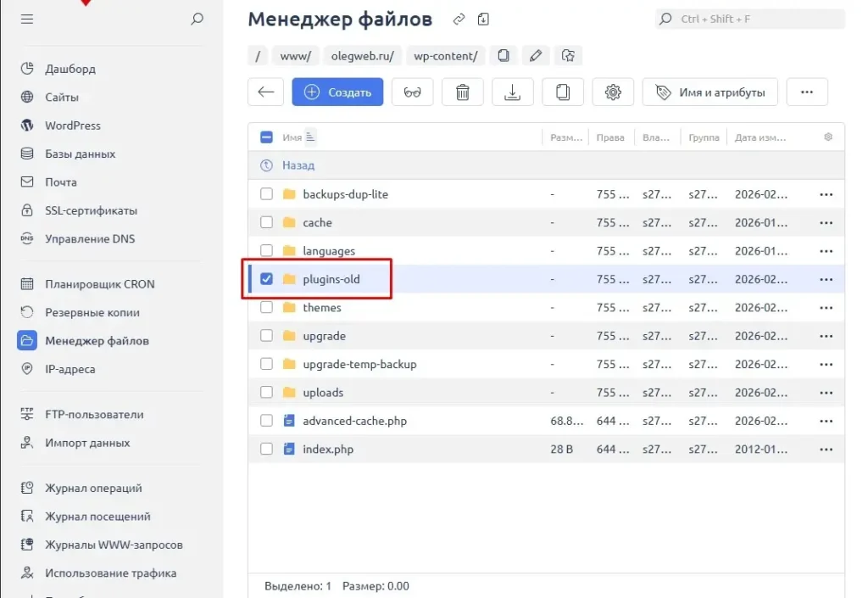
Task: Click the sidebar search magnifier icon
Action: tap(197, 19)
